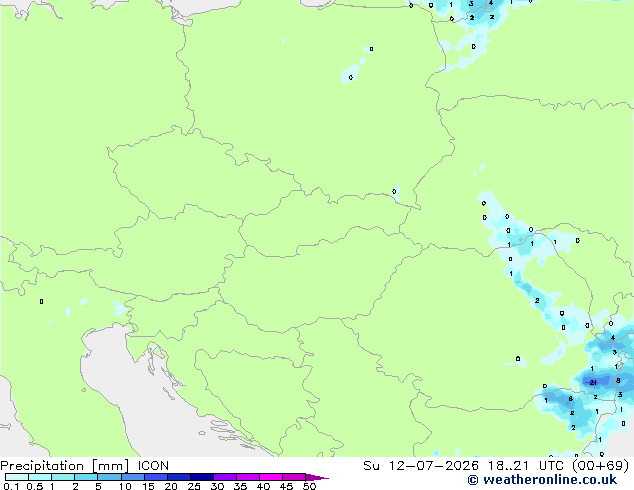Image resolution: width=634 pixels, height=490 pixels.
Task: Click the '35' legend scale label
Action: 240,486
